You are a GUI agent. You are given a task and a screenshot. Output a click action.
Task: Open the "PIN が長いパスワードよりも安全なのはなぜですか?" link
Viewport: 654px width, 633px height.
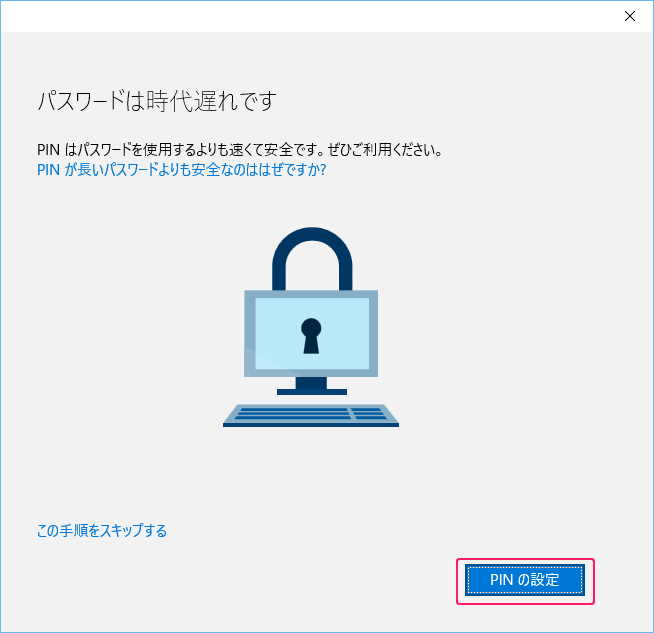tap(181, 170)
